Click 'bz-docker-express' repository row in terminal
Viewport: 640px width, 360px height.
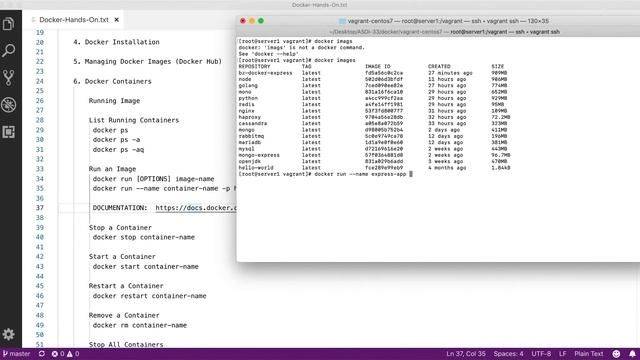[374, 73]
